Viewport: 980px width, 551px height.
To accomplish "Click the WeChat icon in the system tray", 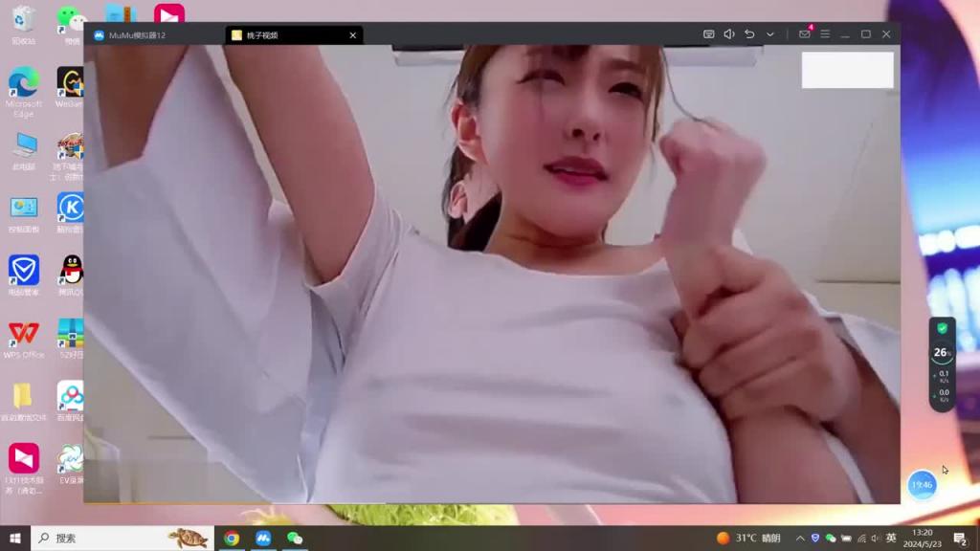I will click(831, 538).
